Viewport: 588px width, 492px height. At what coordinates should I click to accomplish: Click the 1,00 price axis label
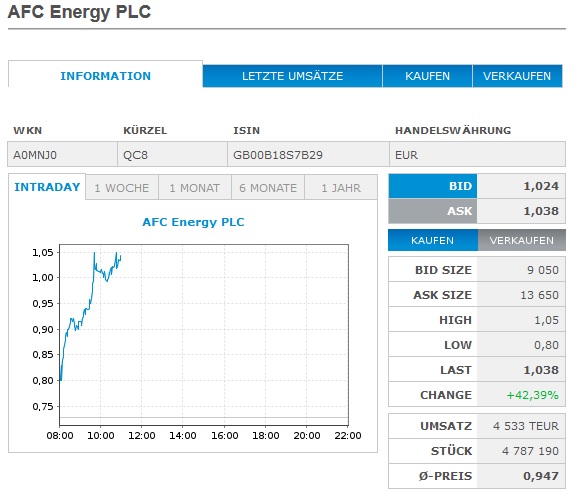[42, 278]
